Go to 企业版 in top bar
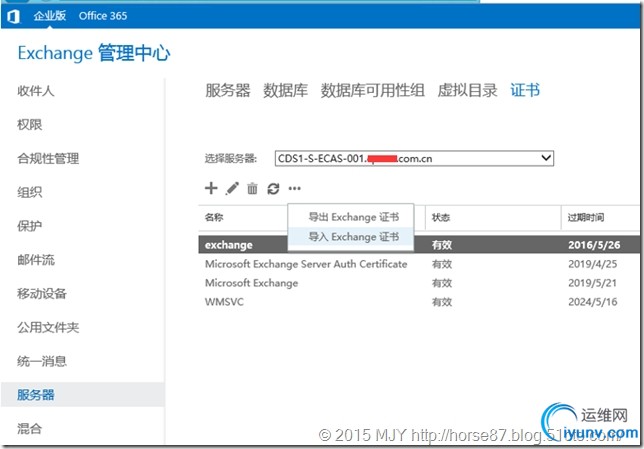644x449 pixels. tap(50, 16)
